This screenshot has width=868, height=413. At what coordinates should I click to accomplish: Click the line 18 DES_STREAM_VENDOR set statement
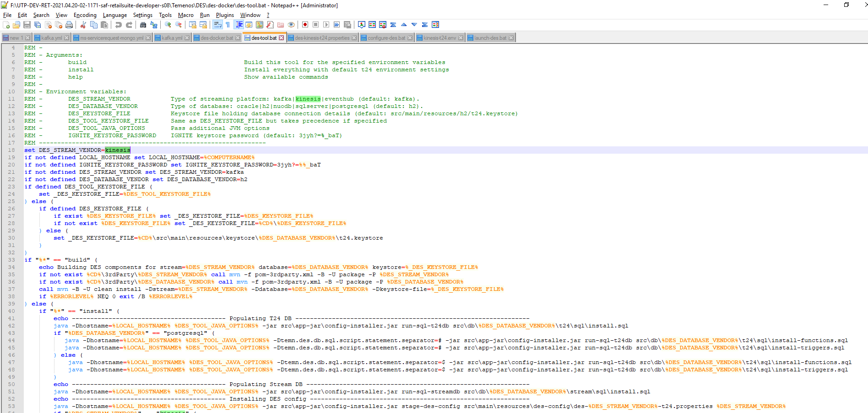[x=78, y=150]
